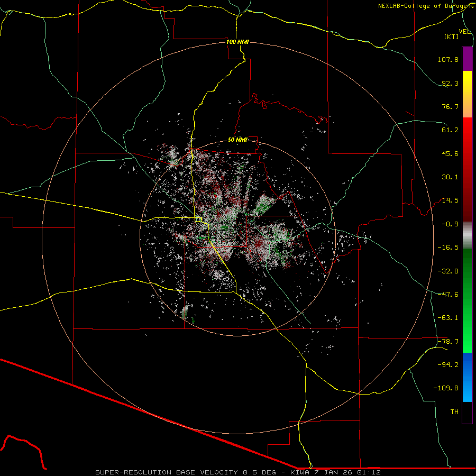This screenshot has width=476, height=476.
Task: Pick the purple segment of the color bar
Action: [467, 59]
